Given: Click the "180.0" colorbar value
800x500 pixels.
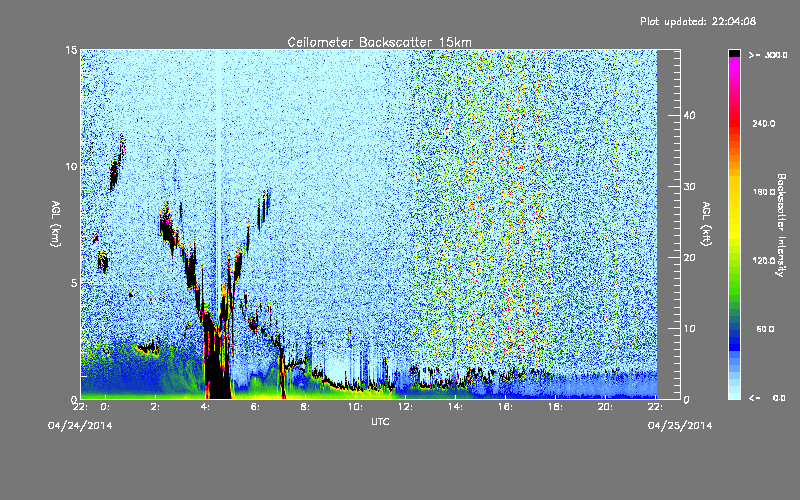Looking at the screenshot, I should click(764, 192).
